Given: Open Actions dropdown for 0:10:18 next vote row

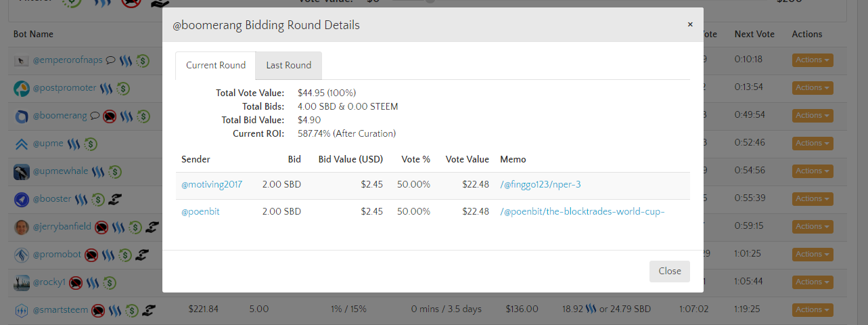Looking at the screenshot, I should pyautogui.click(x=813, y=60).
